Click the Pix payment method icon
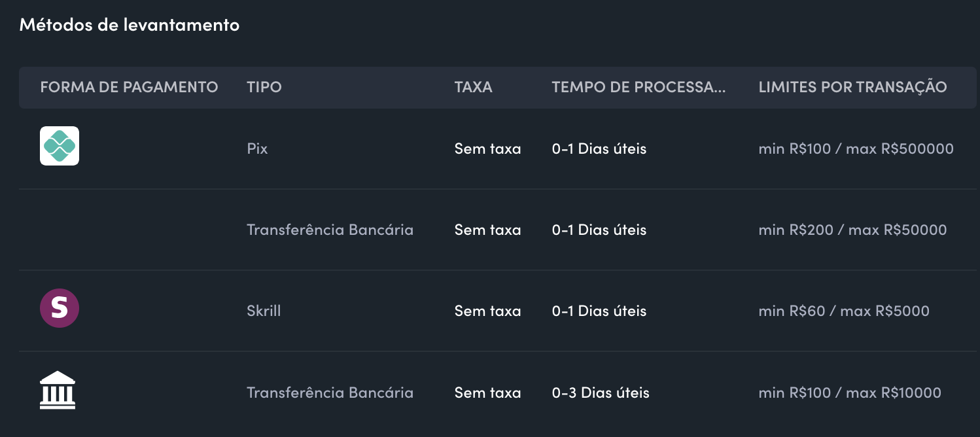This screenshot has height=437, width=980. tap(60, 146)
